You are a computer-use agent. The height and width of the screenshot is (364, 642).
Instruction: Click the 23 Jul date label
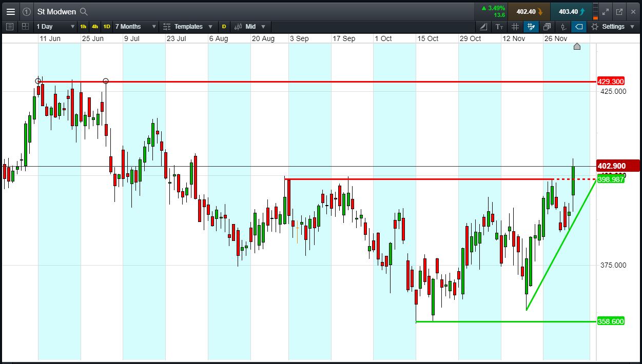point(177,38)
